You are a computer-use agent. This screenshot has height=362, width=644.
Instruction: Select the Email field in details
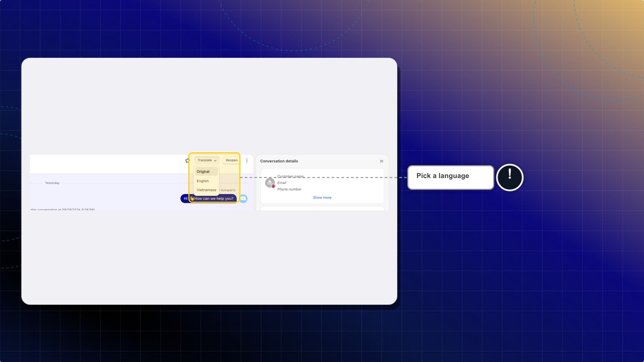[x=282, y=183]
